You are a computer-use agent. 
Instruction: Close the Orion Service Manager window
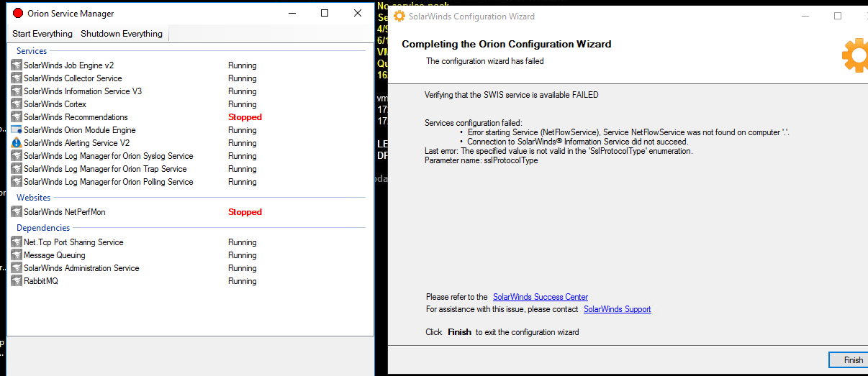(358, 13)
